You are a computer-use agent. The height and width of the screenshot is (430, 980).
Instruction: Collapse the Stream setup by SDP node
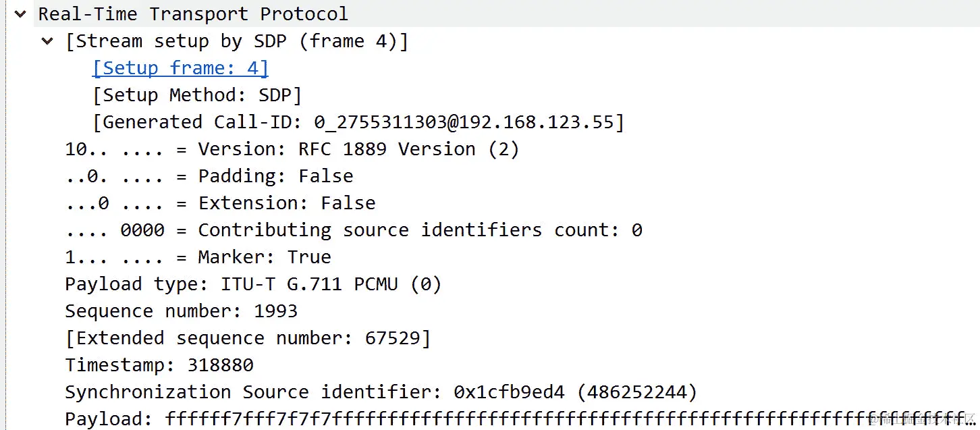click(47, 41)
